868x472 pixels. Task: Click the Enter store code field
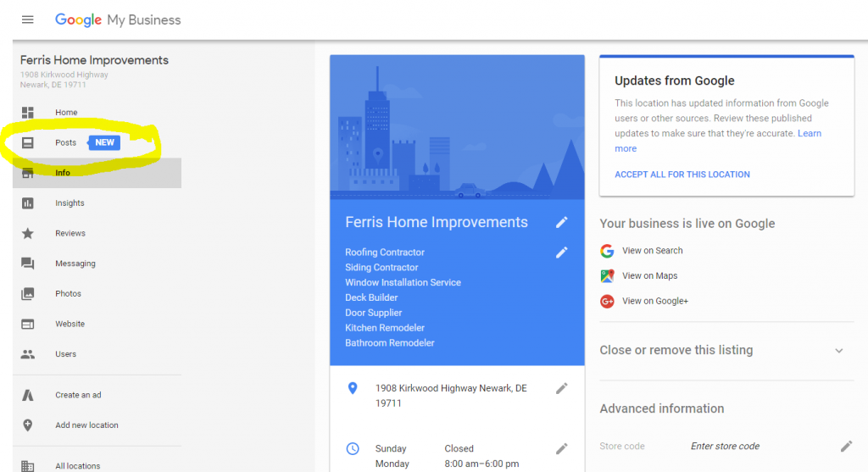coord(725,446)
